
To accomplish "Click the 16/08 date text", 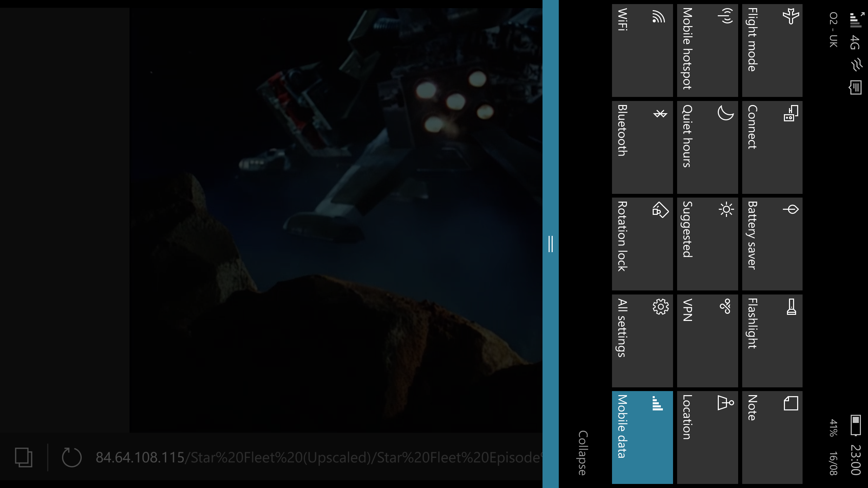I will click(x=833, y=463).
